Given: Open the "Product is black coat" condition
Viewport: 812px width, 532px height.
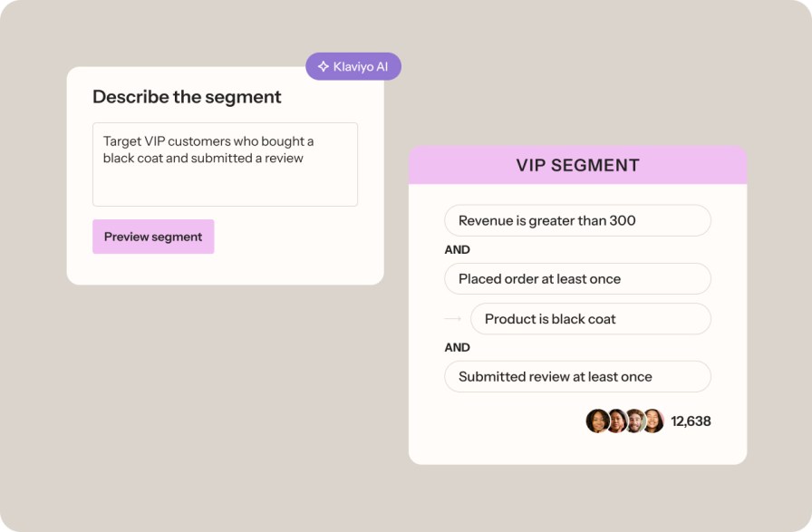Looking at the screenshot, I should click(x=590, y=319).
